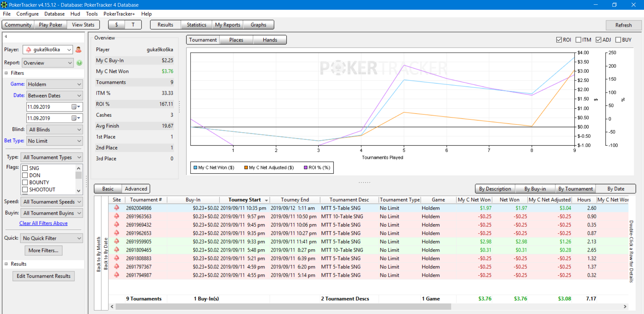
Task: Enable the ITM graph checkbox
Action: [x=578, y=40]
